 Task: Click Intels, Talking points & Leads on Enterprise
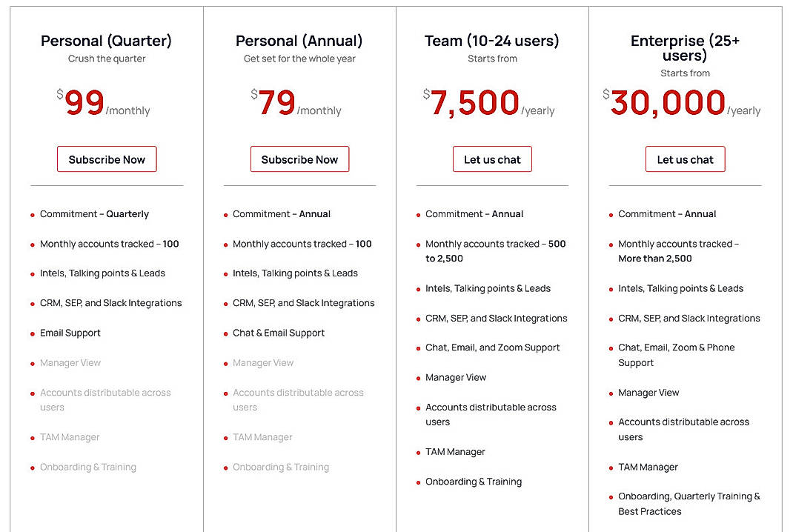pyautogui.click(x=679, y=288)
